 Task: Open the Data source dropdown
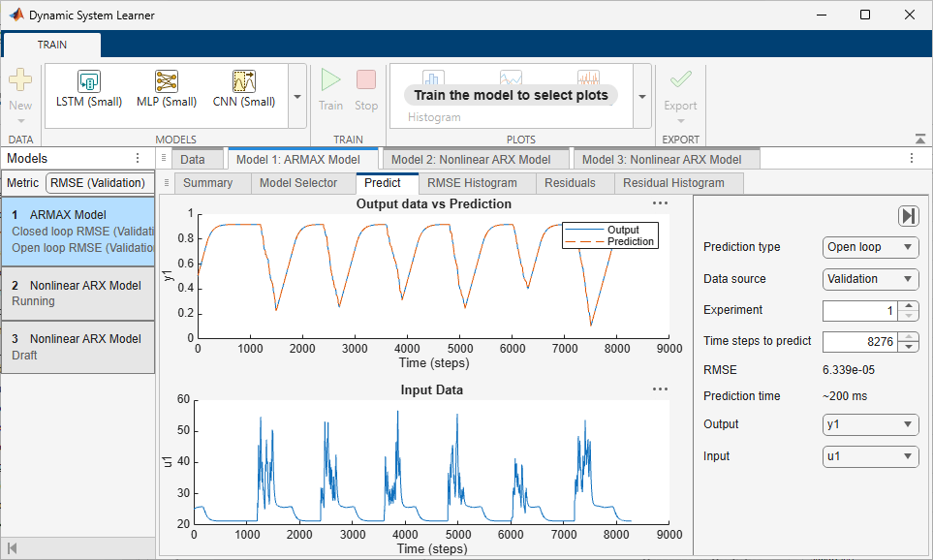(871, 278)
